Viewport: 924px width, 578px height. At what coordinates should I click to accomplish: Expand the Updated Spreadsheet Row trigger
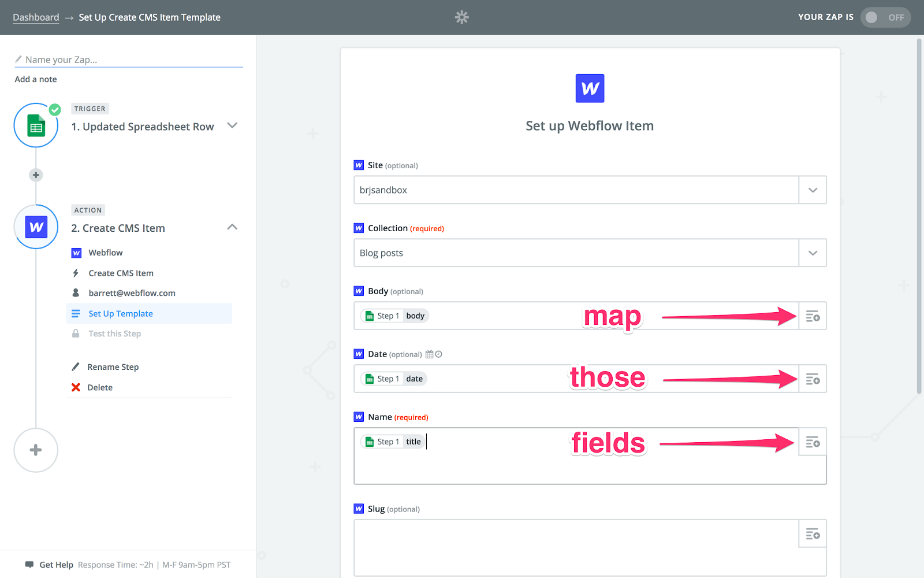pos(232,125)
